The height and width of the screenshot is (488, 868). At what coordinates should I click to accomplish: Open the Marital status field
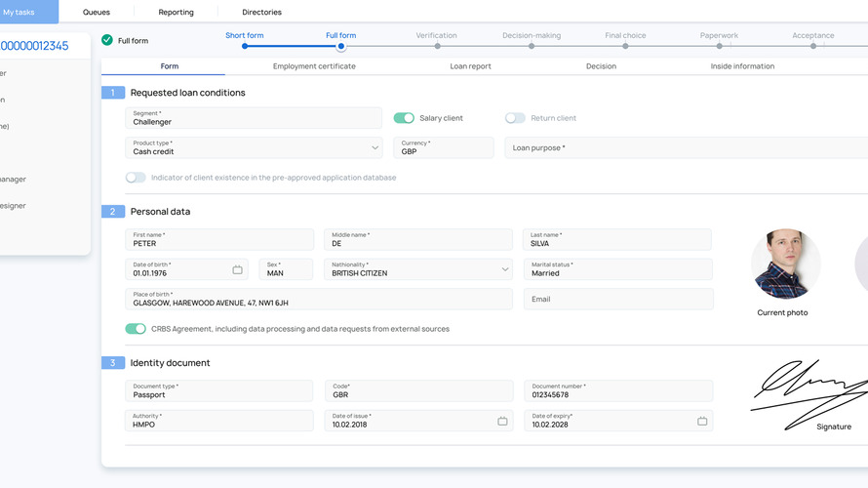tap(617, 269)
